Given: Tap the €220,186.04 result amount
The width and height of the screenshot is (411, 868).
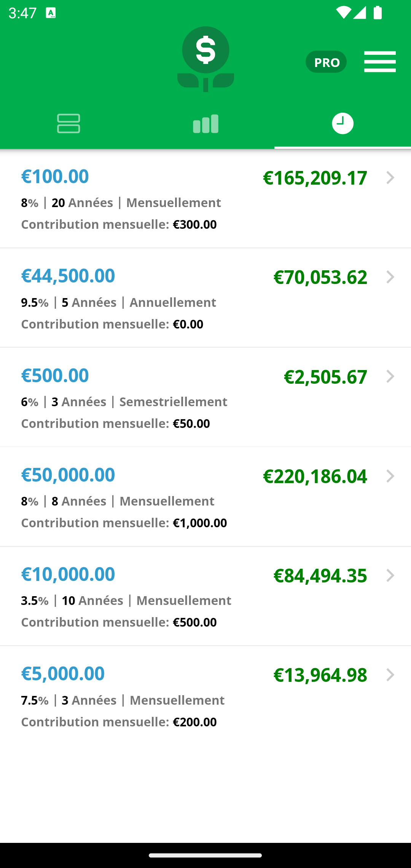Looking at the screenshot, I should (x=315, y=476).
